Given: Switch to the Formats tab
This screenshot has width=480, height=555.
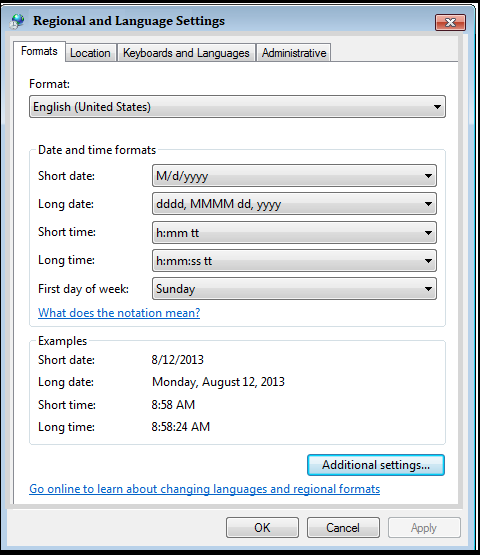Looking at the screenshot, I should pyautogui.click(x=39, y=51).
